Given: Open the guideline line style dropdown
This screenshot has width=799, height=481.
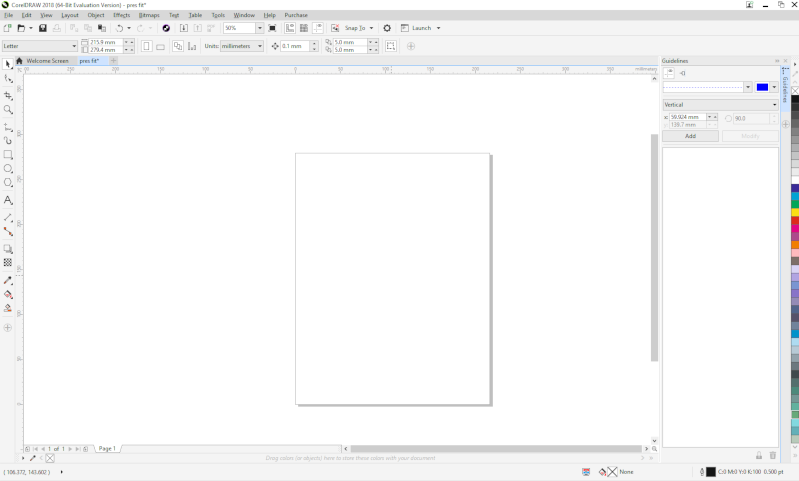Looking at the screenshot, I should (748, 87).
